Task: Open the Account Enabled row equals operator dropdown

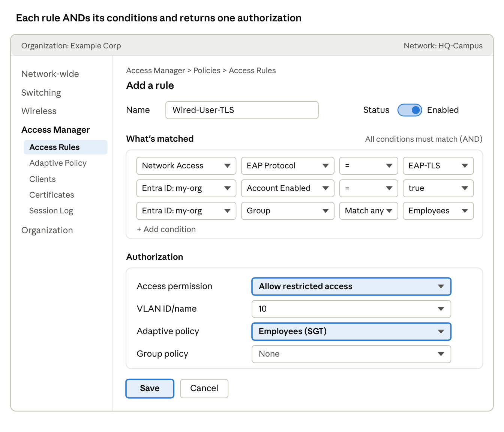Action: [369, 188]
